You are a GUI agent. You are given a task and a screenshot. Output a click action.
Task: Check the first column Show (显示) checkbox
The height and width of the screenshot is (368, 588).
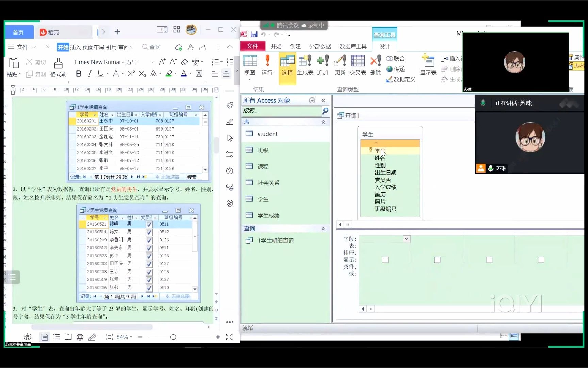coord(385,260)
